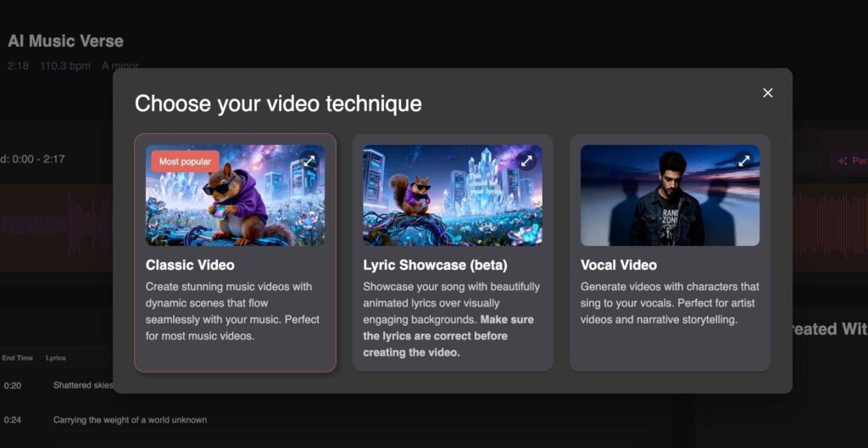Click the Most popular badge
The image size is (868, 448).
click(185, 161)
